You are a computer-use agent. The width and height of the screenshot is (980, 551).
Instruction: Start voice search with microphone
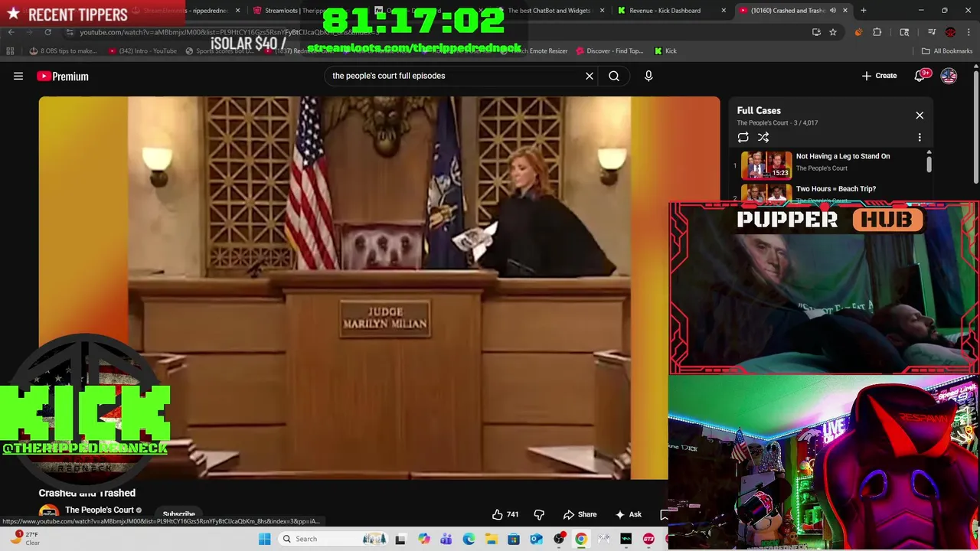[x=648, y=76]
